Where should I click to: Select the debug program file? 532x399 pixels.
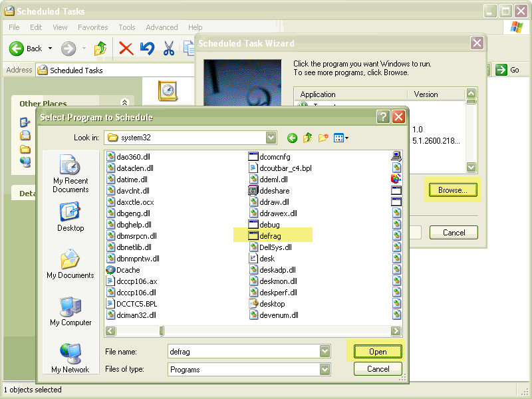264,225
